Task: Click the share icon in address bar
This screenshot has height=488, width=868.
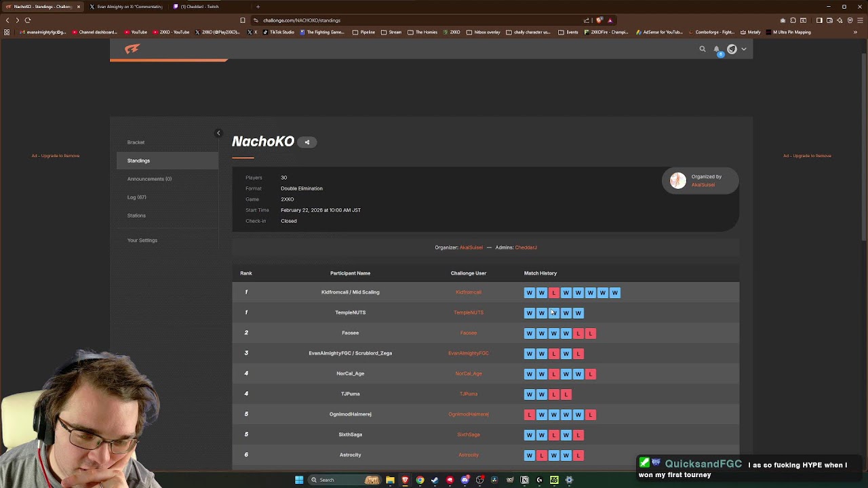Action: point(587,20)
